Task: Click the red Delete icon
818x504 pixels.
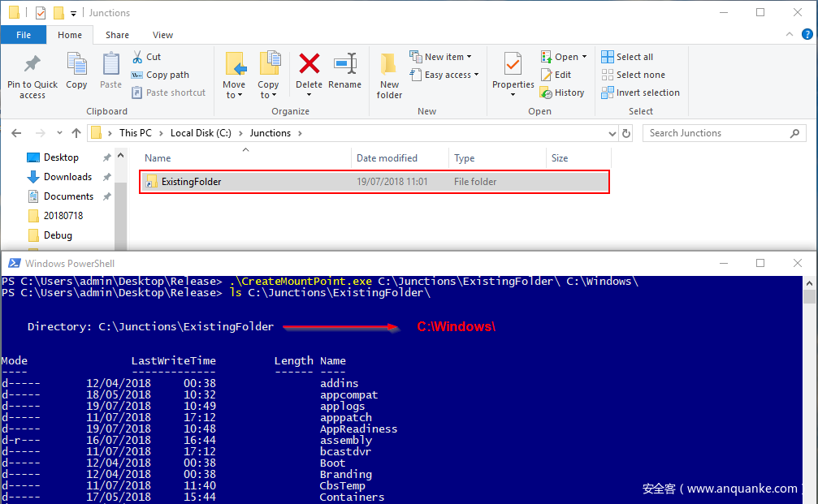Action: pos(309,65)
